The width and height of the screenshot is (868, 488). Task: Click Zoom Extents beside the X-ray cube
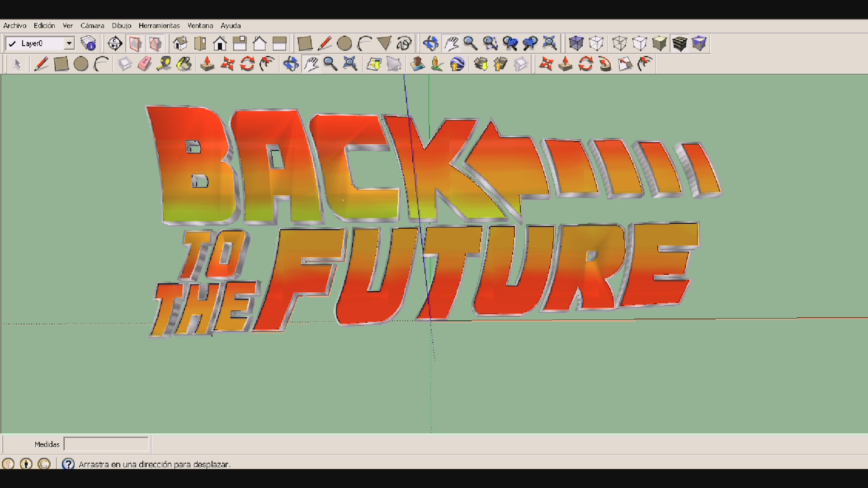550,43
